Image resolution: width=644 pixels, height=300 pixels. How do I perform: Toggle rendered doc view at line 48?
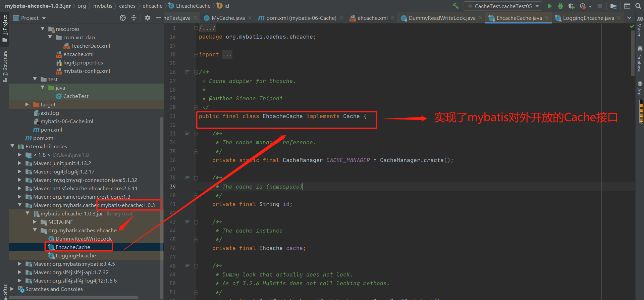(187, 266)
